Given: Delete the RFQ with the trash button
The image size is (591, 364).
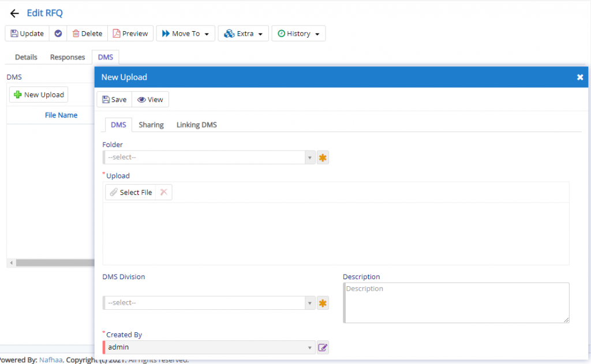Looking at the screenshot, I should coord(88,33).
